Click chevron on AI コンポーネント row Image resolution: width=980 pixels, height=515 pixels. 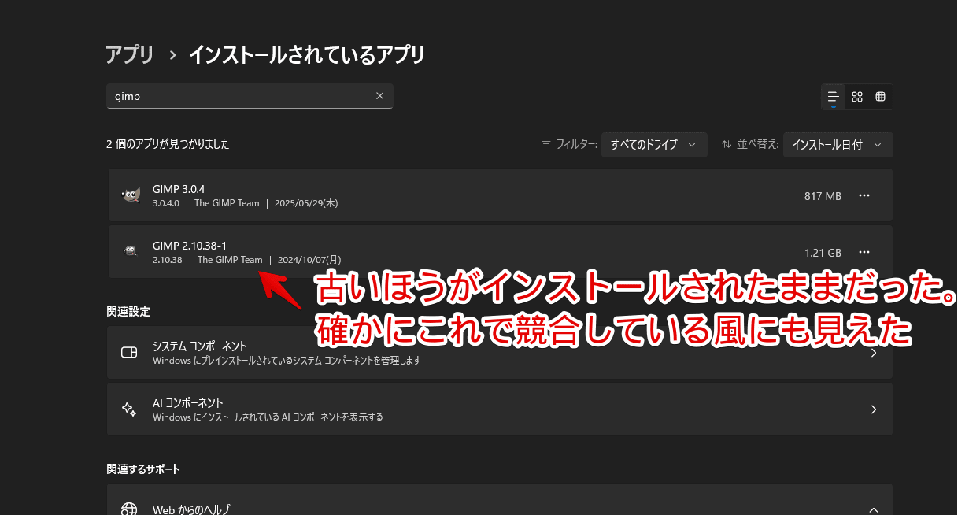[874, 409]
